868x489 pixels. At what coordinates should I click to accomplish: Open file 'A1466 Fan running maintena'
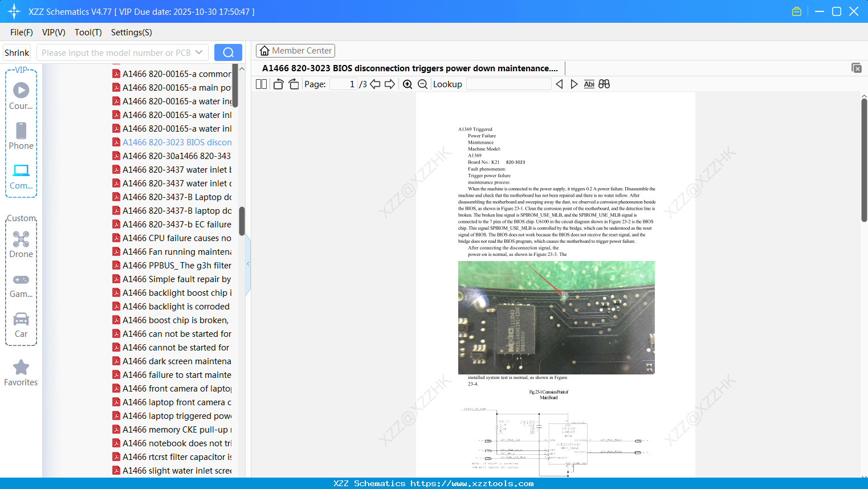click(172, 252)
